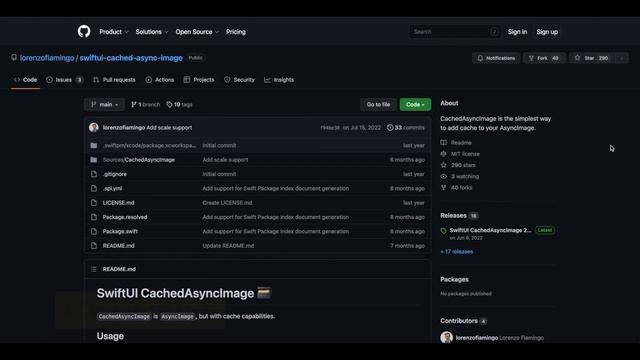The height and width of the screenshot is (360, 640).
Task: Open the Package.swift file
Action: pos(120,231)
